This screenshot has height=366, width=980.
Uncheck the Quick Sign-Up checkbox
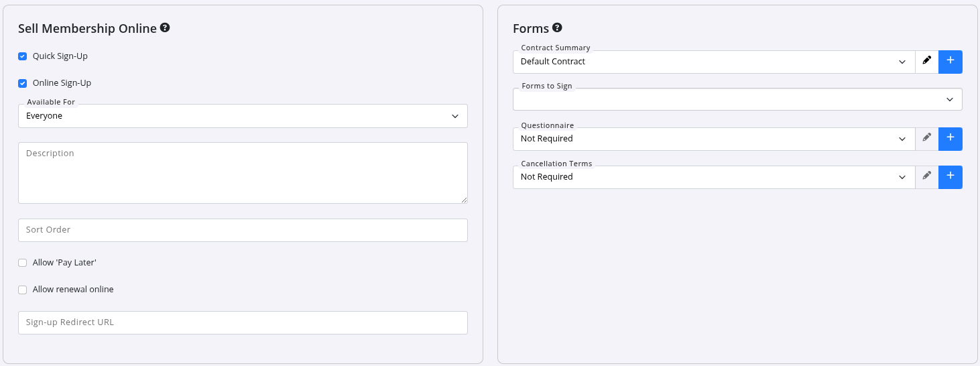[23, 56]
